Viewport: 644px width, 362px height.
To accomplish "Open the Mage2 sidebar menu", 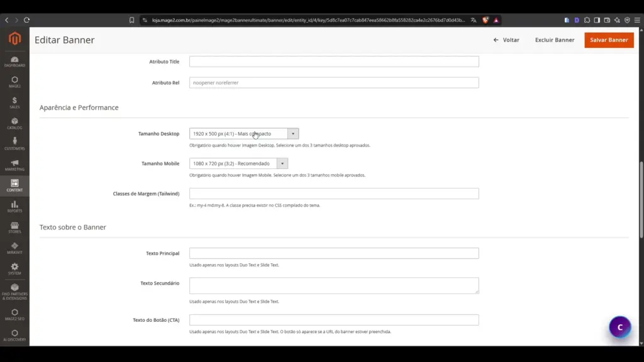I will [14, 82].
